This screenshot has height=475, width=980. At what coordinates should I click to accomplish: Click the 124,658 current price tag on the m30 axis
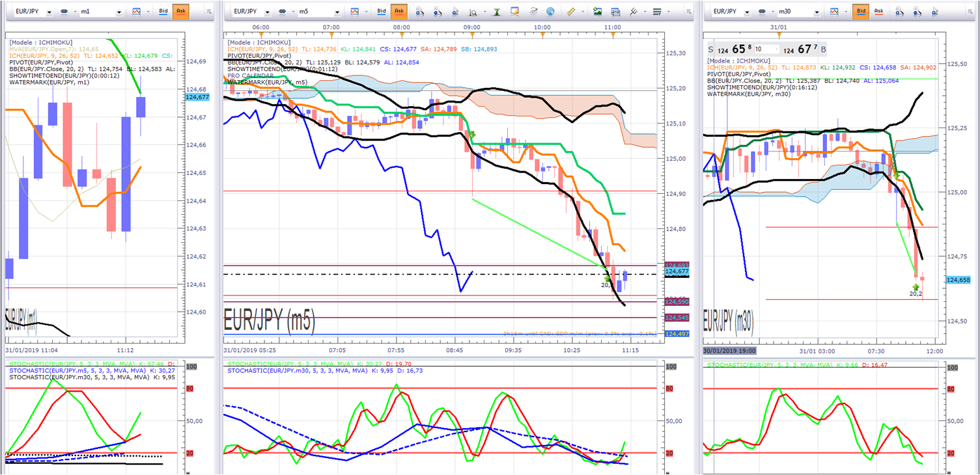pos(959,280)
